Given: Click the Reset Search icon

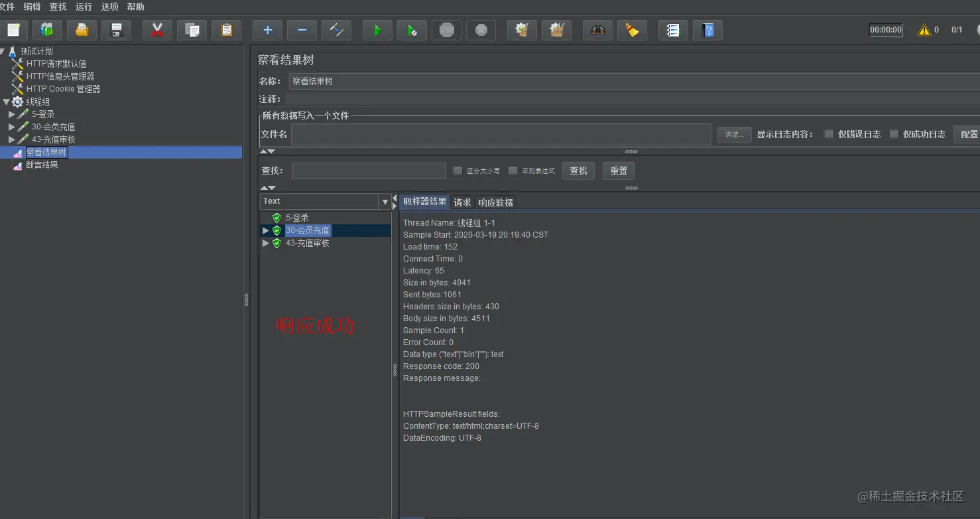Looking at the screenshot, I should (632, 30).
